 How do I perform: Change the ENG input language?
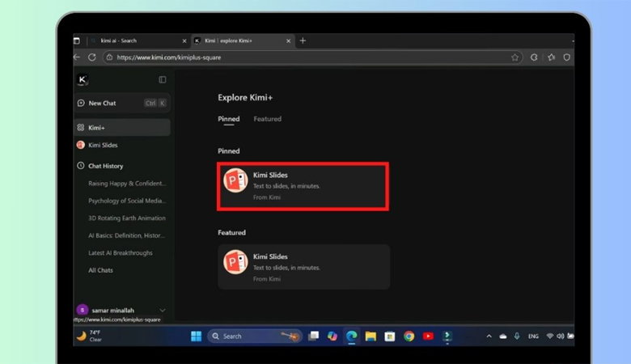[533, 336]
